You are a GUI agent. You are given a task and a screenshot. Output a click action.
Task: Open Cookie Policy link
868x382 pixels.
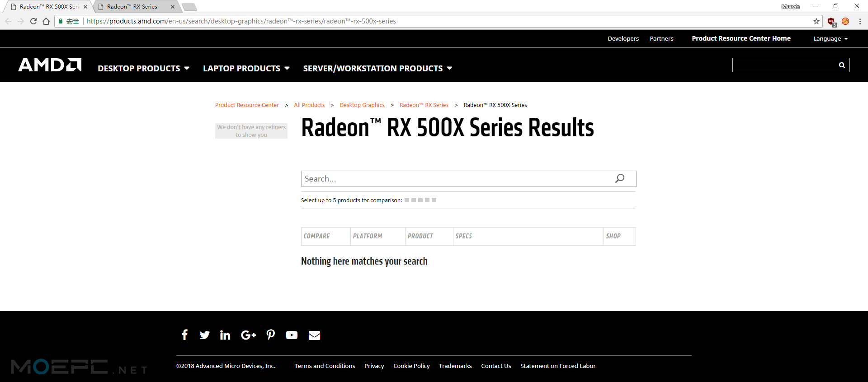(x=411, y=366)
